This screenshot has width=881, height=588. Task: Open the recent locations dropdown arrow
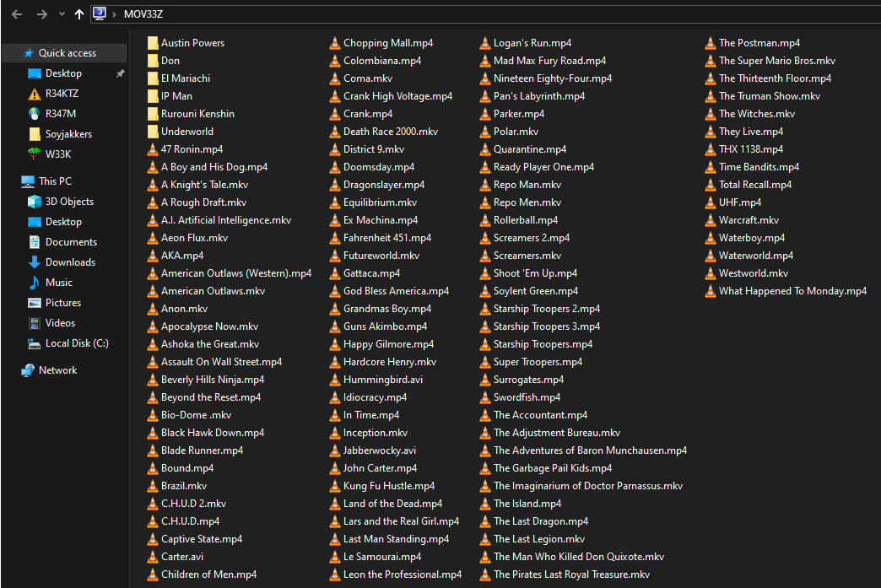62,14
